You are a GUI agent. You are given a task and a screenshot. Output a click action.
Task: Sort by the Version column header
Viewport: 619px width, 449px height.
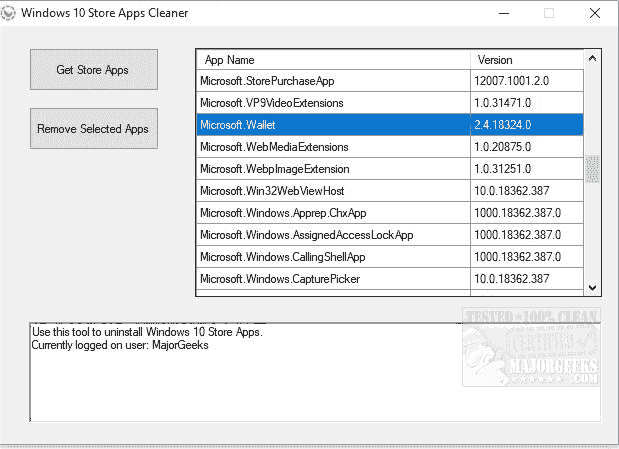tap(526, 60)
